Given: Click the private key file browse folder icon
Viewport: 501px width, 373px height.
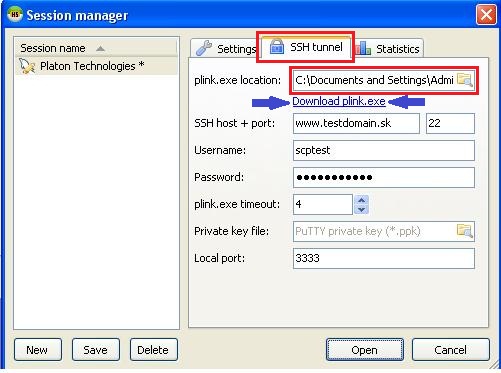Looking at the screenshot, I should click(x=464, y=231).
